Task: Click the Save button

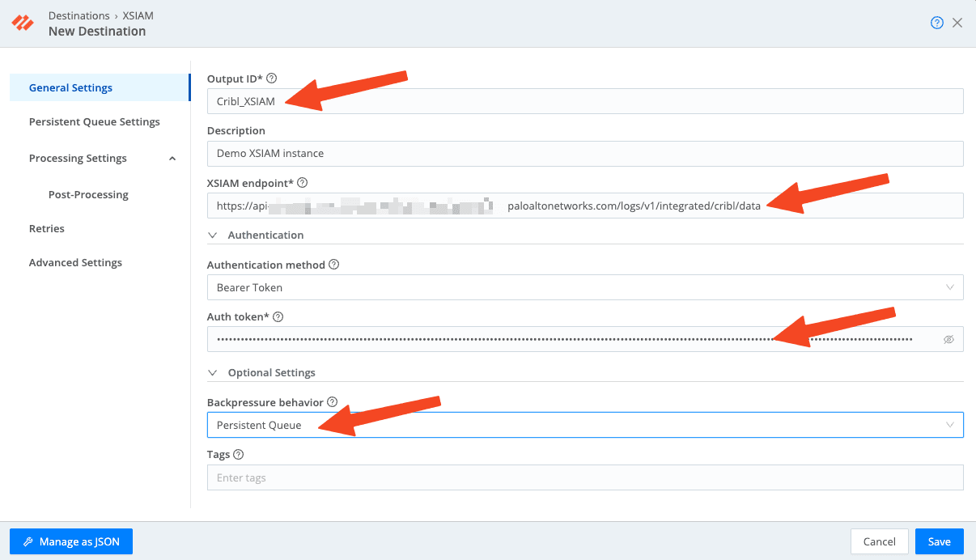Action: coord(939,541)
